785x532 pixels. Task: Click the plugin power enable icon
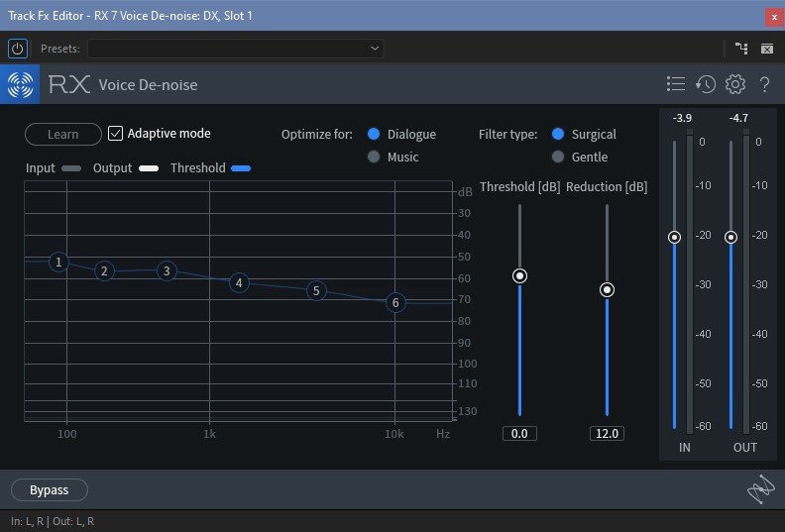click(18, 48)
